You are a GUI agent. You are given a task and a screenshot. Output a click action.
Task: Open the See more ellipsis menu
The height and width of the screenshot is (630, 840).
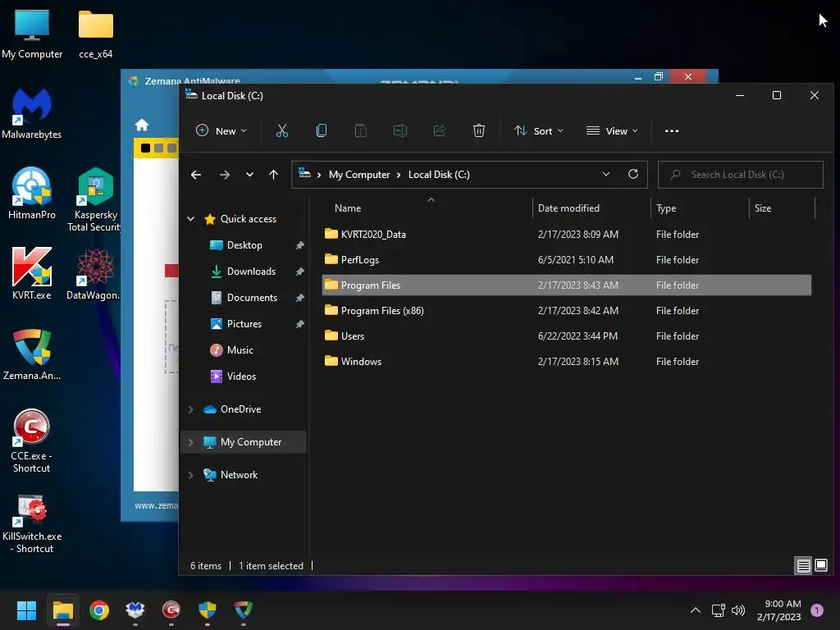tap(672, 130)
